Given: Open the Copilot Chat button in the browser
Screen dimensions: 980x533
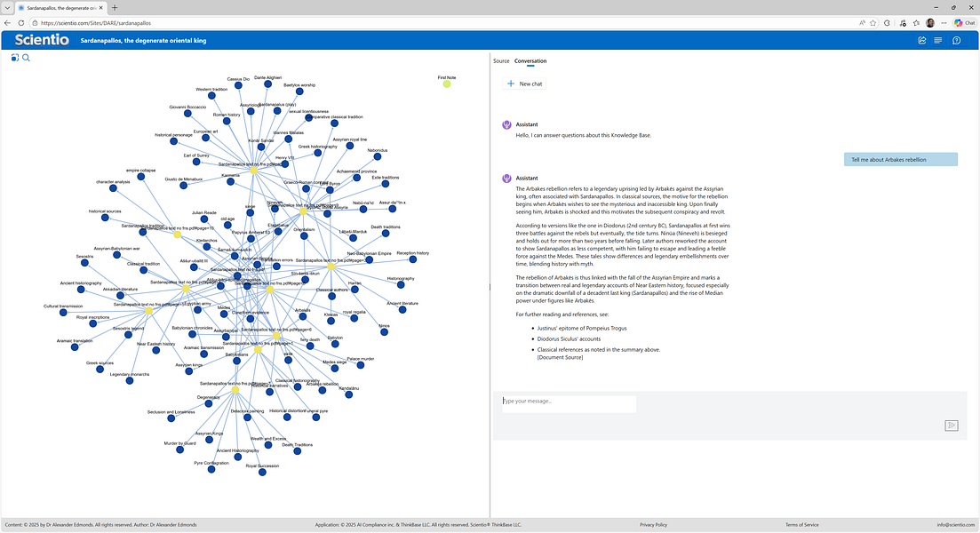Looking at the screenshot, I should tap(964, 23).
